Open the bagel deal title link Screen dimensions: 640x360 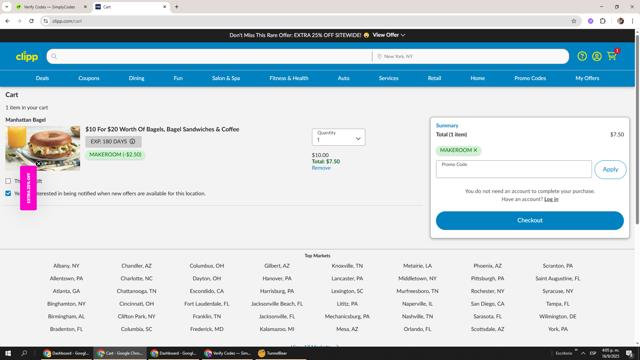(x=162, y=129)
